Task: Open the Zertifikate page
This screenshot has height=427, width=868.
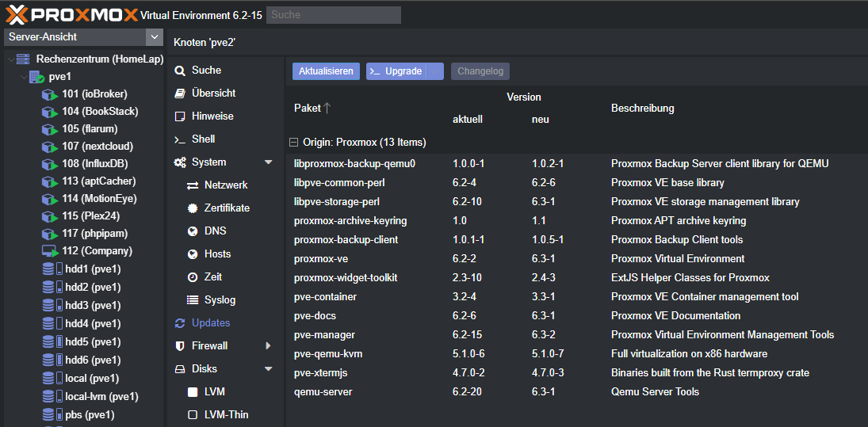Action: tap(227, 208)
